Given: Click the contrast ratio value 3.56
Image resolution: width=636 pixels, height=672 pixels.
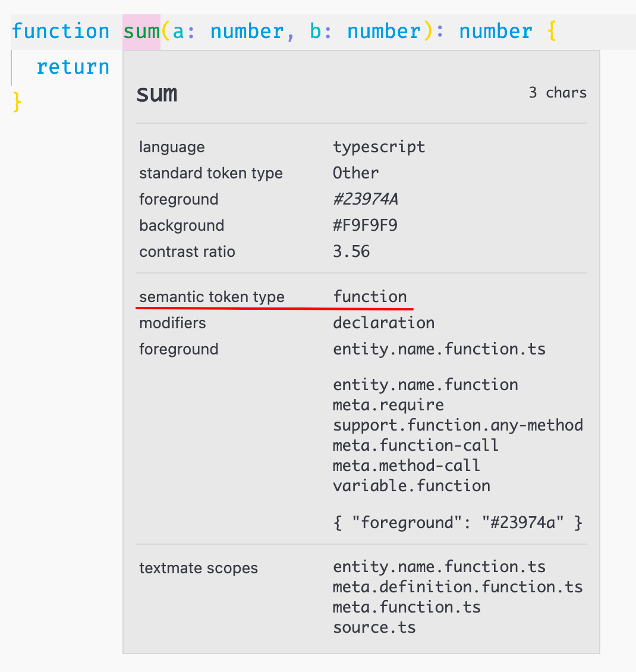Looking at the screenshot, I should coord(351,252).
